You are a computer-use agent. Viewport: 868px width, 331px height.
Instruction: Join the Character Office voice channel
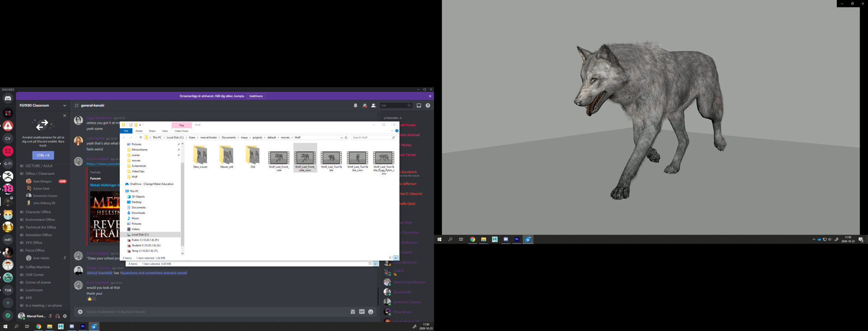pos(38,212)
